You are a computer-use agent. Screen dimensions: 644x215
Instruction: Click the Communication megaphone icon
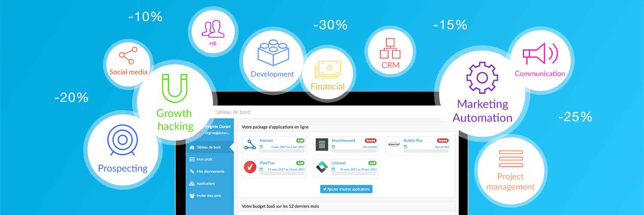pyautogui.click(x=540, y=54)
